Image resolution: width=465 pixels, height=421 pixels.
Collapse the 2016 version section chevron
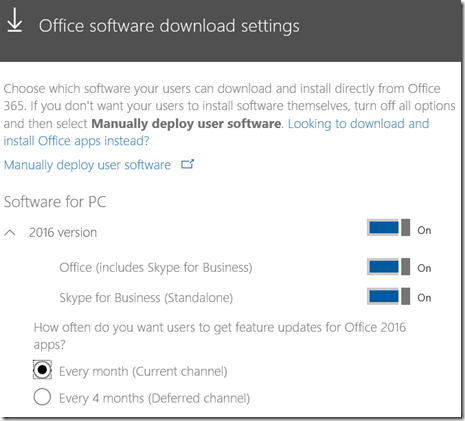(x=10, y=232)
